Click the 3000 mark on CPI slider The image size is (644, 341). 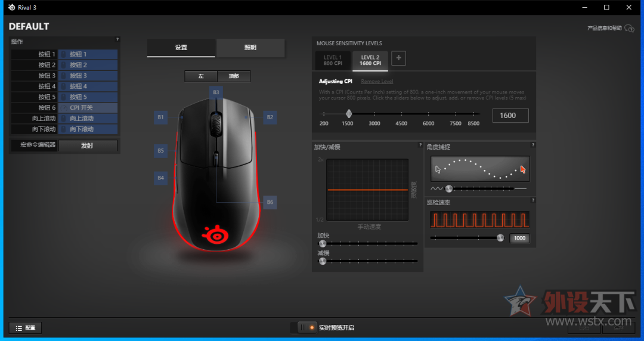pos(374,123)
